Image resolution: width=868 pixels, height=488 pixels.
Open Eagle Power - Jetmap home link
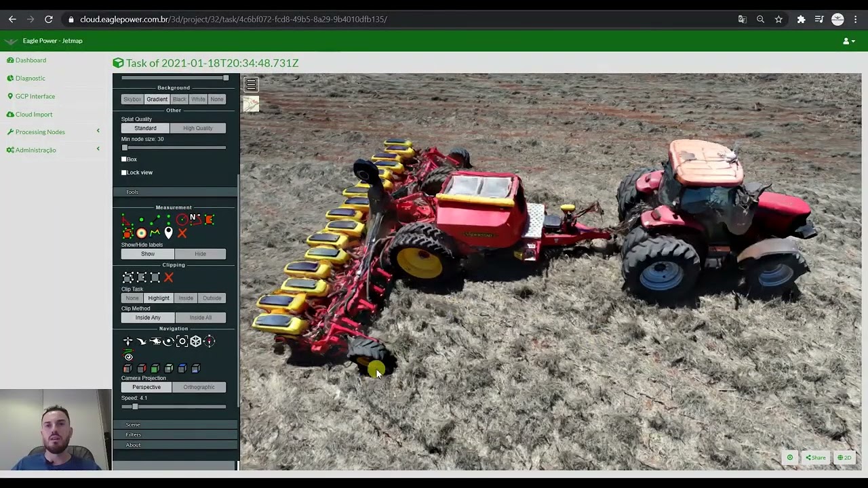[x=52, y=41]
